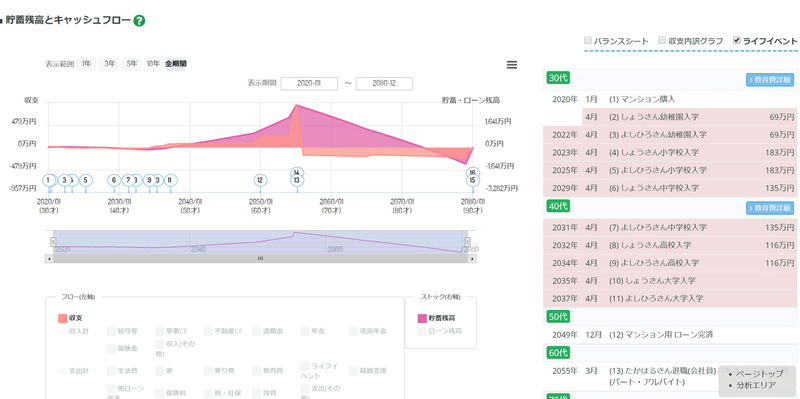800x399 pixels.
Task: Enable the 収支内訳グラフ checkbox
Action: coord(662,40)
